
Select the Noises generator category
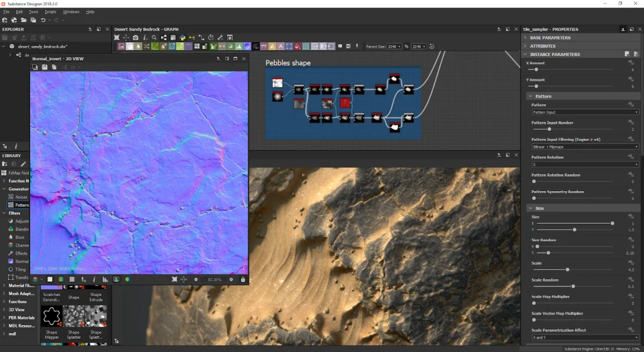coord(21,197)
